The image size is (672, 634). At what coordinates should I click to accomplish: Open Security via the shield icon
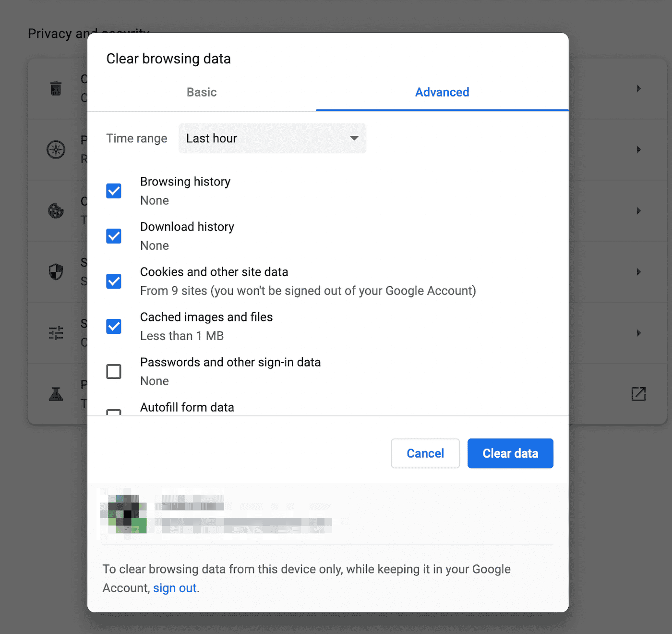click(x=56, y=271)
